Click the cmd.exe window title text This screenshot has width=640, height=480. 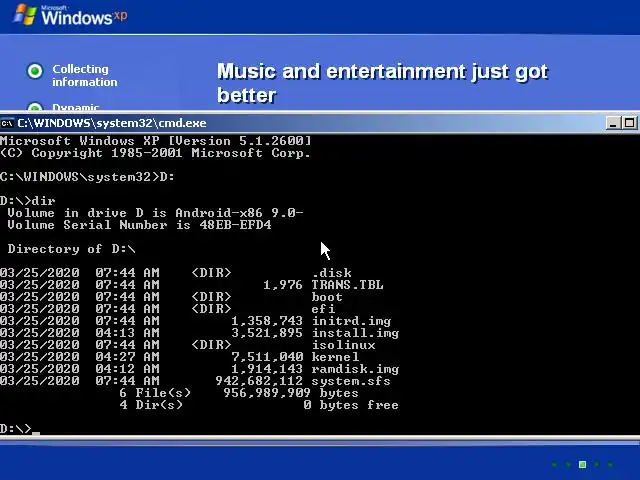112,123
